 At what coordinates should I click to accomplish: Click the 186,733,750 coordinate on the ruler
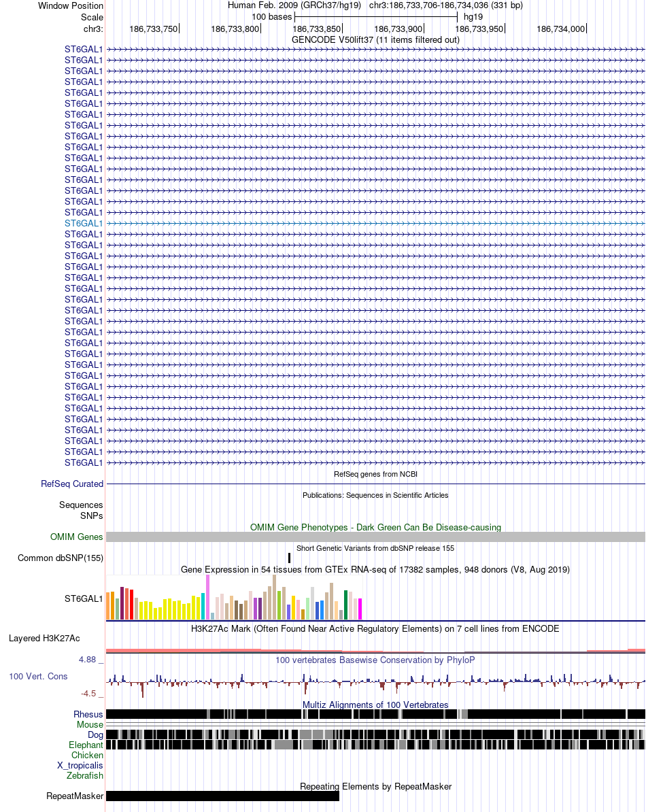154,29
